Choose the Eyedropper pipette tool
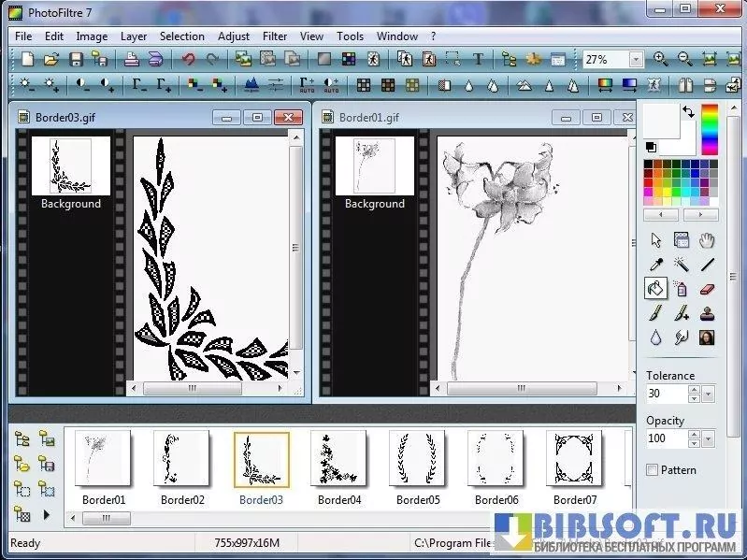747x560 pixels. point(655,265)
